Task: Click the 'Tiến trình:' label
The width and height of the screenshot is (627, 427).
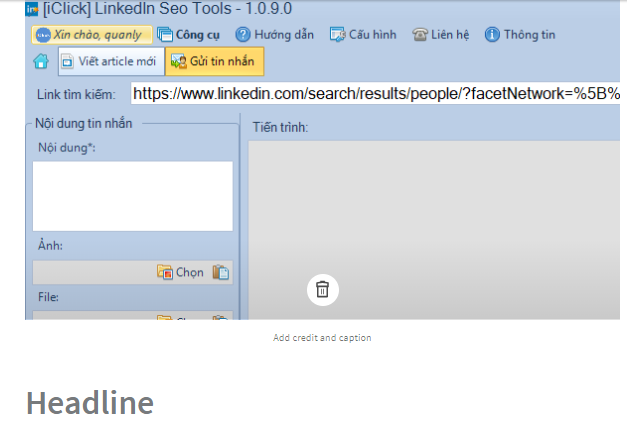Action: click(280, 128)
